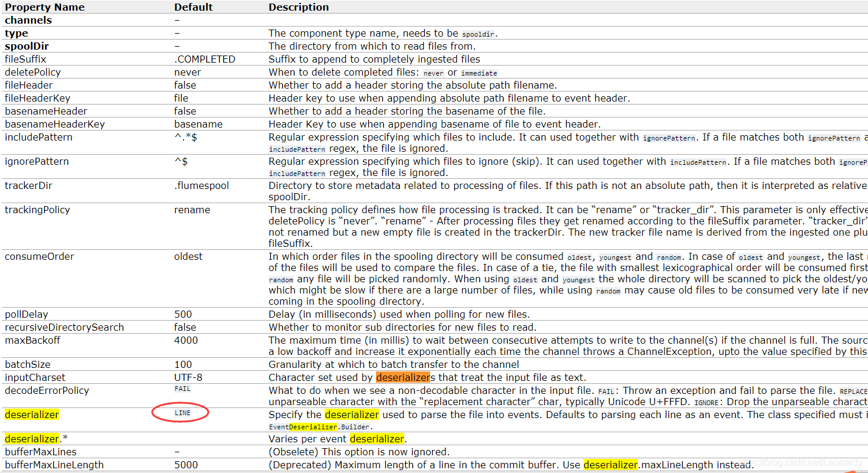The height and width of the screenshot is (473, 868).
Task: Click the 'fileHeaderKey' property cell
Action: click(38, 98)
